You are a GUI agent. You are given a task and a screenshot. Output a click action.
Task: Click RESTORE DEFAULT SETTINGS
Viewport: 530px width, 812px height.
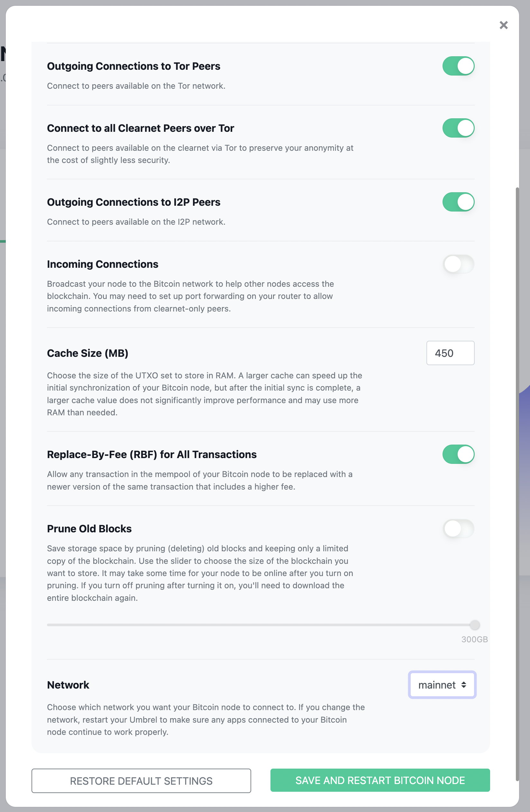[141, 780]
